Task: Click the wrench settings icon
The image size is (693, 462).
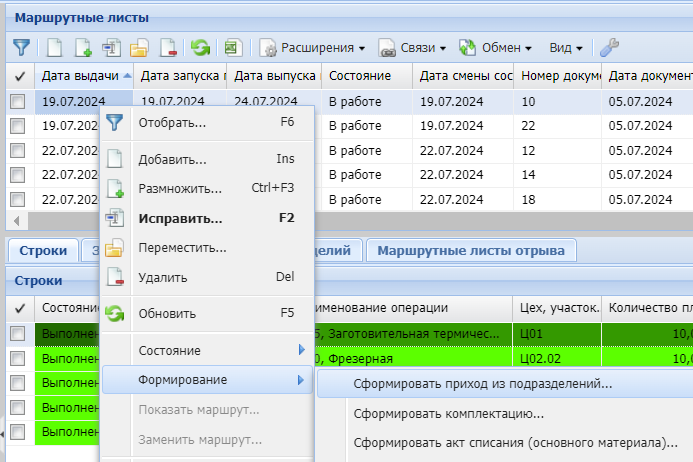Action: (x=608, y=47)
